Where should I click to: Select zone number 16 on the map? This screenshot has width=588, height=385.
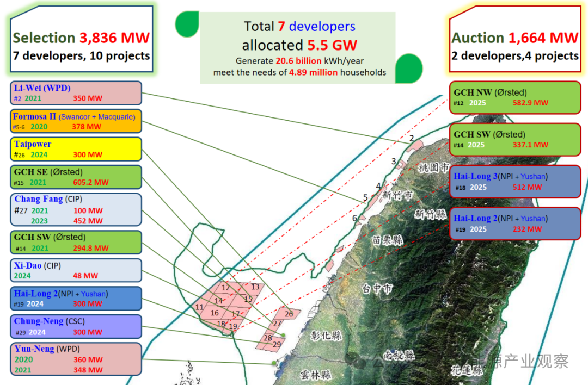click(215, 313)
